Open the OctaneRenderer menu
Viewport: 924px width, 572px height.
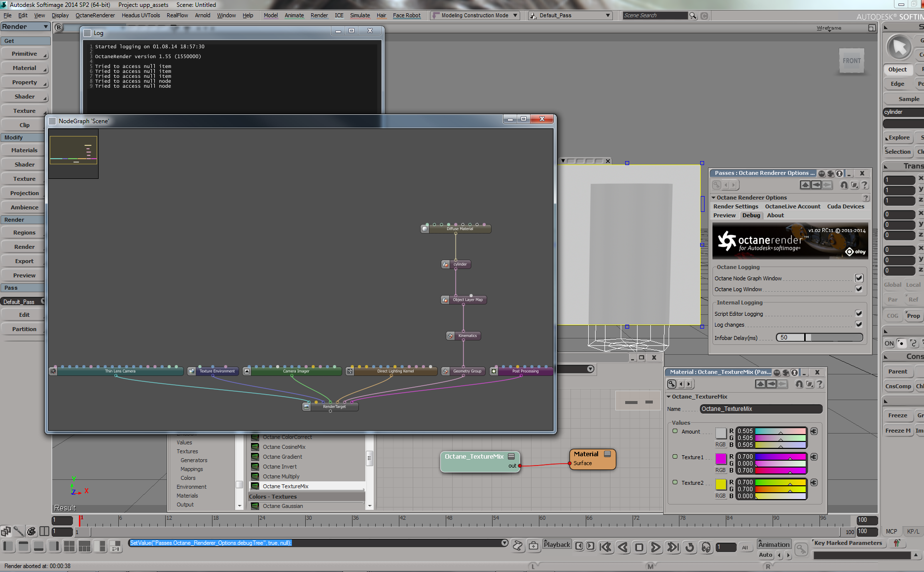tap(95, 16)
